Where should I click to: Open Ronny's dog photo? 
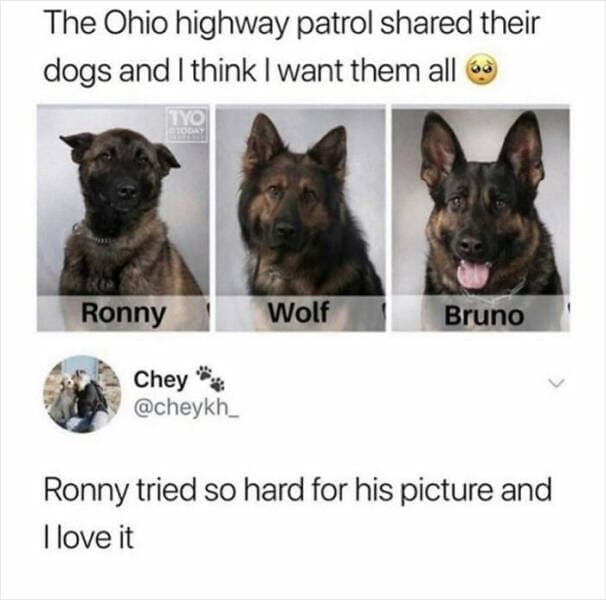click(x=123, y=218)
